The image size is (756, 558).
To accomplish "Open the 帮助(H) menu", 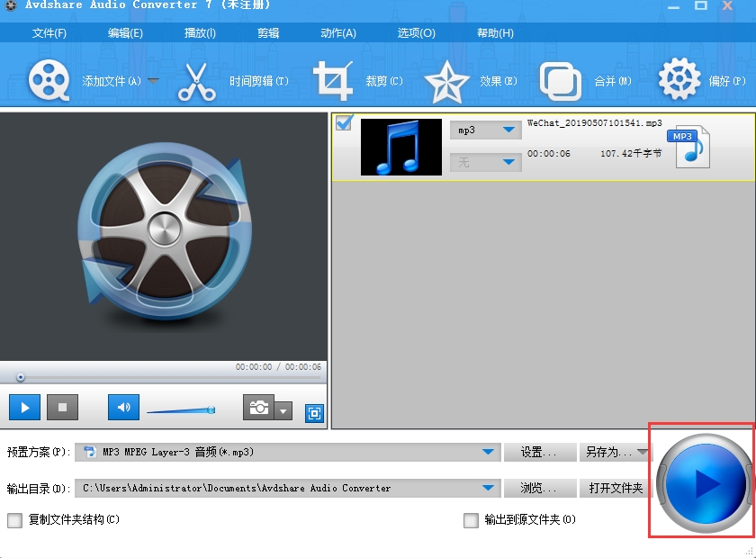I will pyautogui.click(x=495, y=33).
